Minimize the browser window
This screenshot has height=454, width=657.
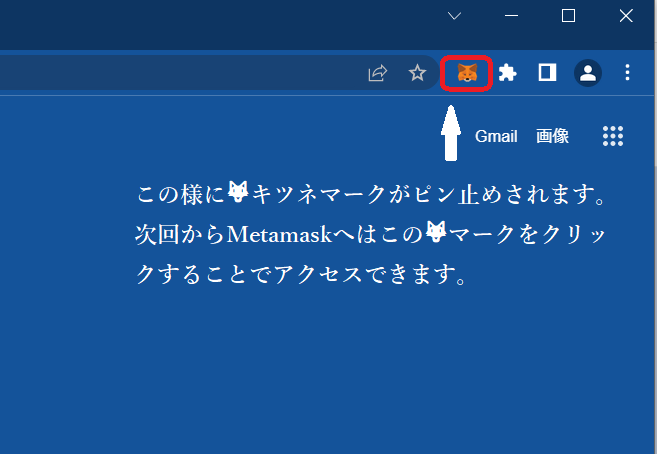pos(511,16)
